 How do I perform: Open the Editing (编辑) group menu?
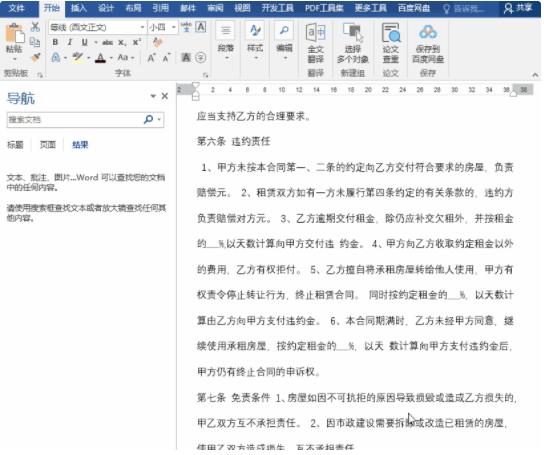pos(284,41)
